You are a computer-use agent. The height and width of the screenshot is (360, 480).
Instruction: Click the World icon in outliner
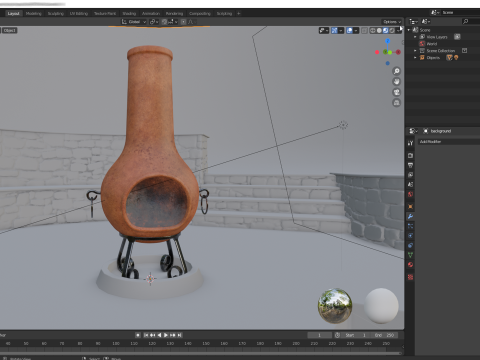coord(422,44)
